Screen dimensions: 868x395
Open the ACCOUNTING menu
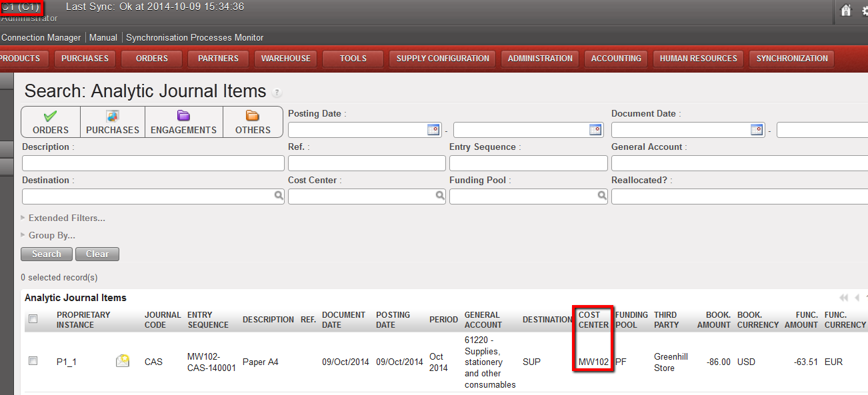coord(616,59)
